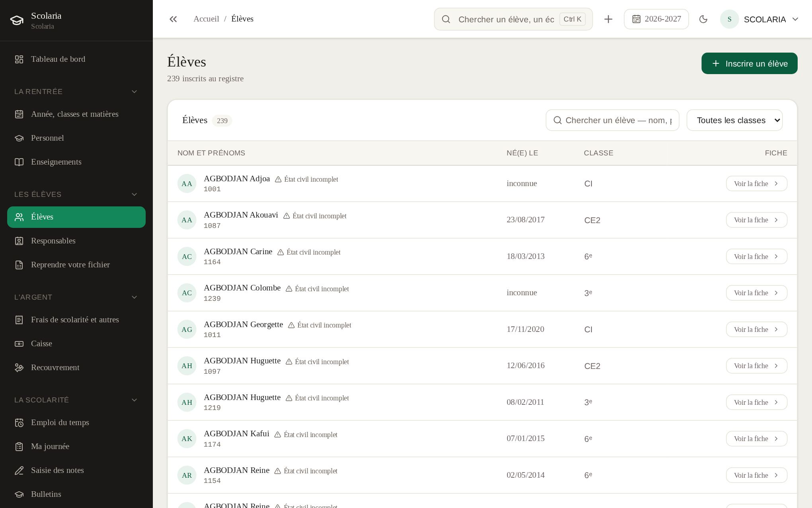Collapse the sidebar with double-chevron icon

pyautogui.click(x=173, y=19)
